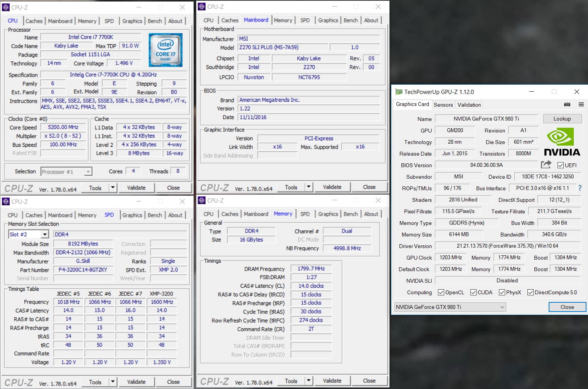Click the GPU-Z title bar app icon
Viewport: 588px width, 389px height.
399,92
